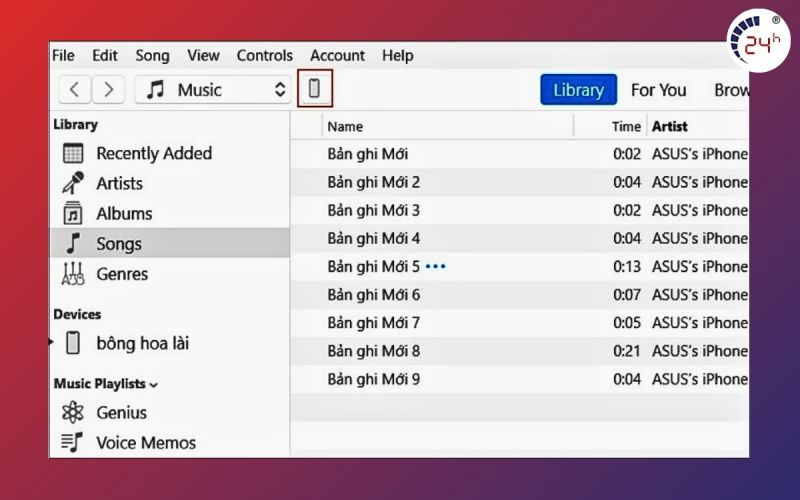Go back with the left arrow button
This screenshot has height=500, width=800.
point(74,90)
